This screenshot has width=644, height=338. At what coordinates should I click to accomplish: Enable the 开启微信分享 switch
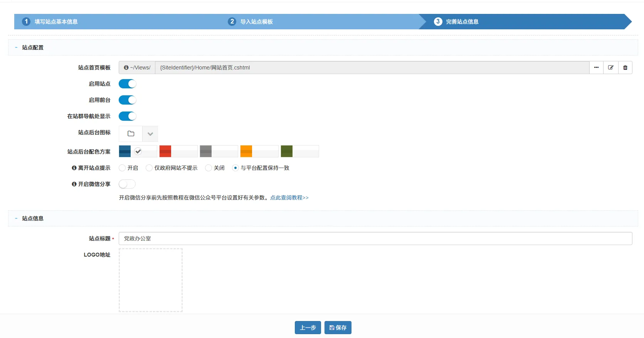(x=127, y=184)
